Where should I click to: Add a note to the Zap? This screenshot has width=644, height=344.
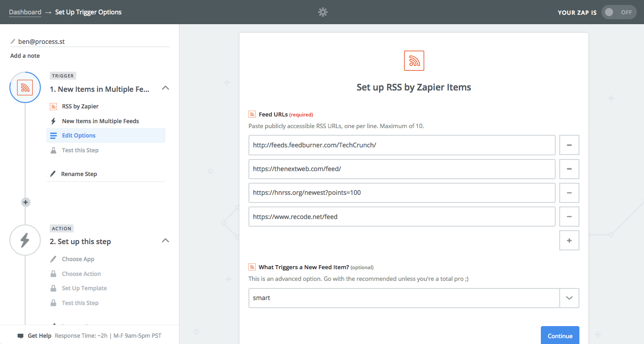pyautogui.click(x=25, y=56)
